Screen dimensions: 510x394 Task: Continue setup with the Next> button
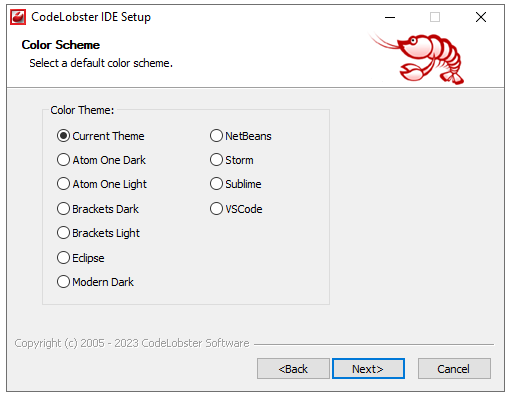(x=368, y=369)
